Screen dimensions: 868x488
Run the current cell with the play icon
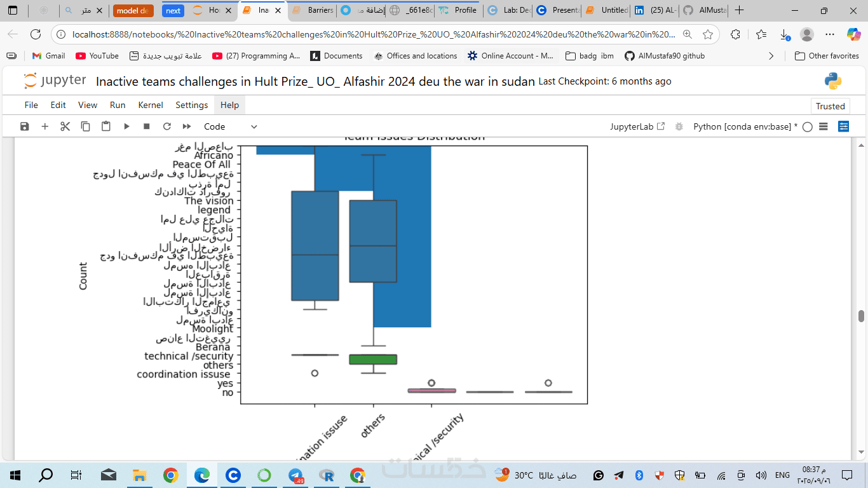point(126,126)
